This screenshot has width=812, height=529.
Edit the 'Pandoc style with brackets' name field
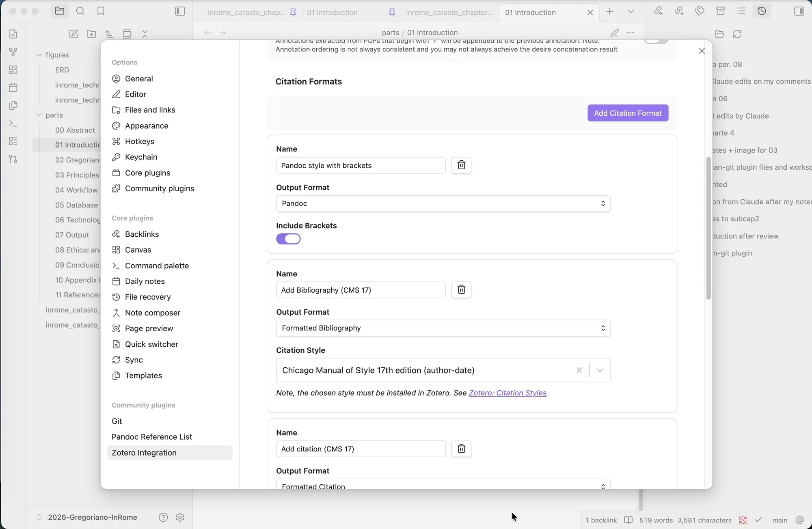tap(361, 165)
